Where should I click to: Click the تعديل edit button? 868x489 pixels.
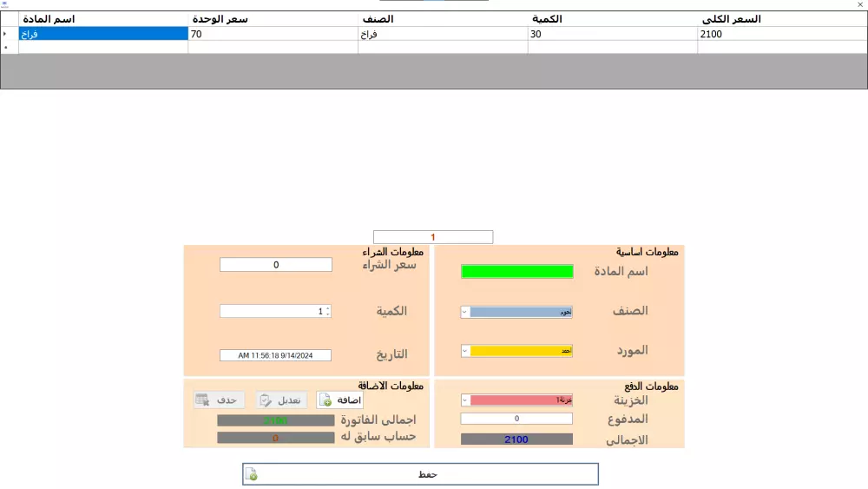pos(281,400)
